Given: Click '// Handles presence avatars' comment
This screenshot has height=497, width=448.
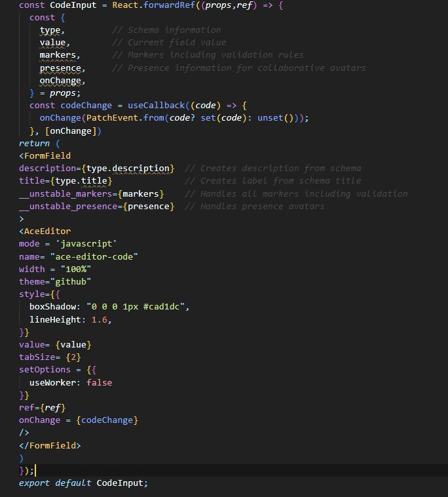Looking at the screenshot, I should (x=255, y=207).
